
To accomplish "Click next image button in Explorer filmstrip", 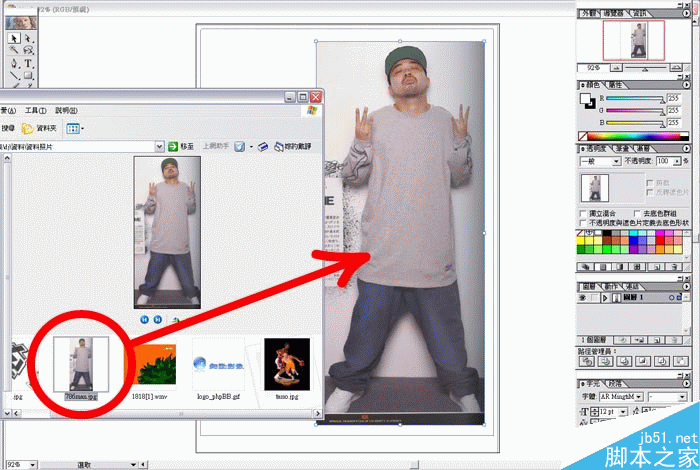I will pyautogui.click(x=158, y=319).
